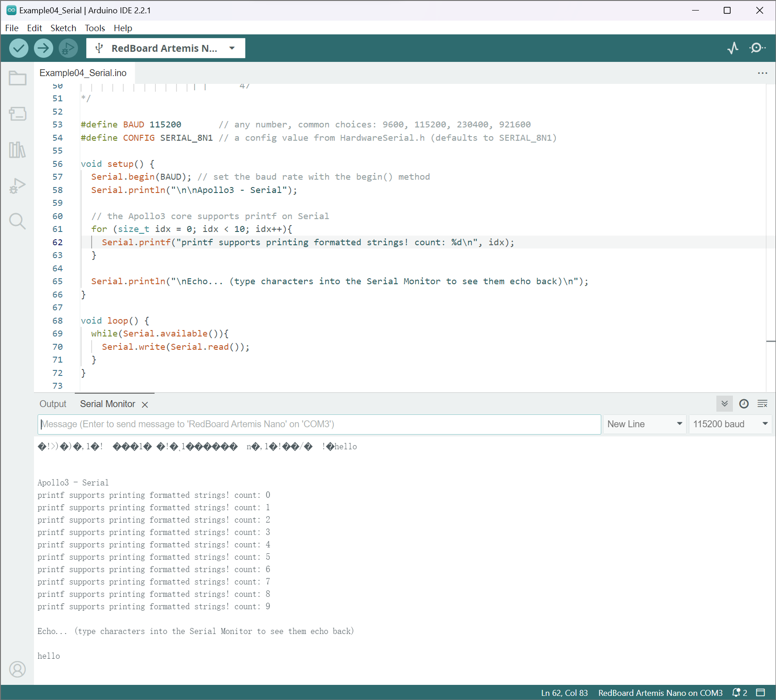Screen dimensions: 776x700
Task: Click the Arduino IDE title bar logo
Action: (x=11, y=10)
